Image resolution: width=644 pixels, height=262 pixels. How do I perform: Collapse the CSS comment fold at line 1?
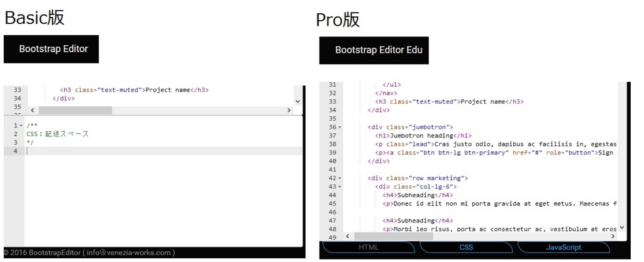21,126
